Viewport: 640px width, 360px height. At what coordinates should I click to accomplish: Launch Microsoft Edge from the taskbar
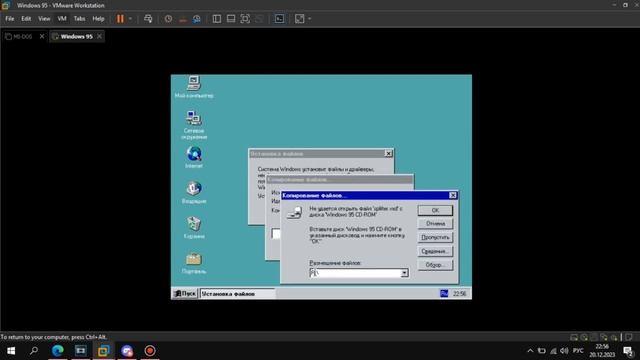tap(58, 351)
